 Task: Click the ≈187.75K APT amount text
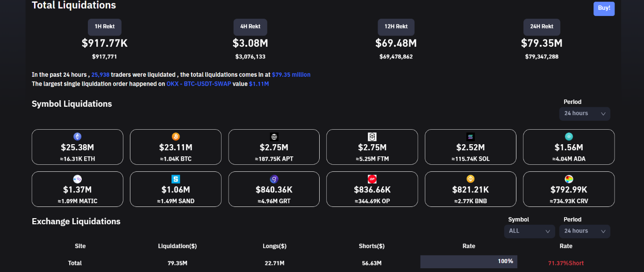[274, 159]
